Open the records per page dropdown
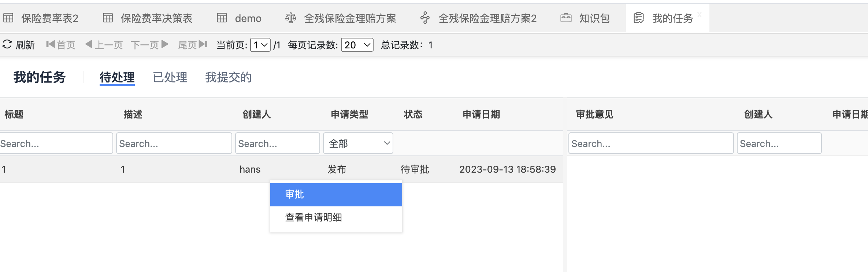The height and width of the screenshot is (272, 868). [357, 45]
